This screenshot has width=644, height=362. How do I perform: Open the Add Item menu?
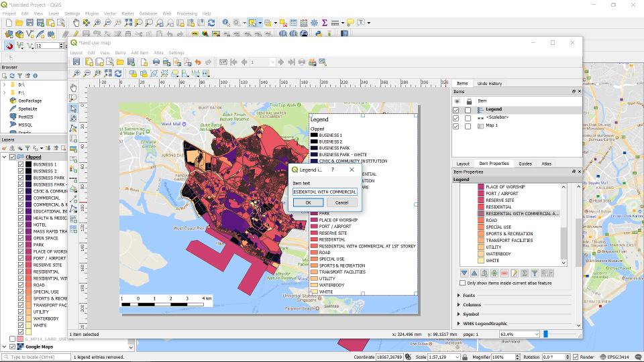140,52
